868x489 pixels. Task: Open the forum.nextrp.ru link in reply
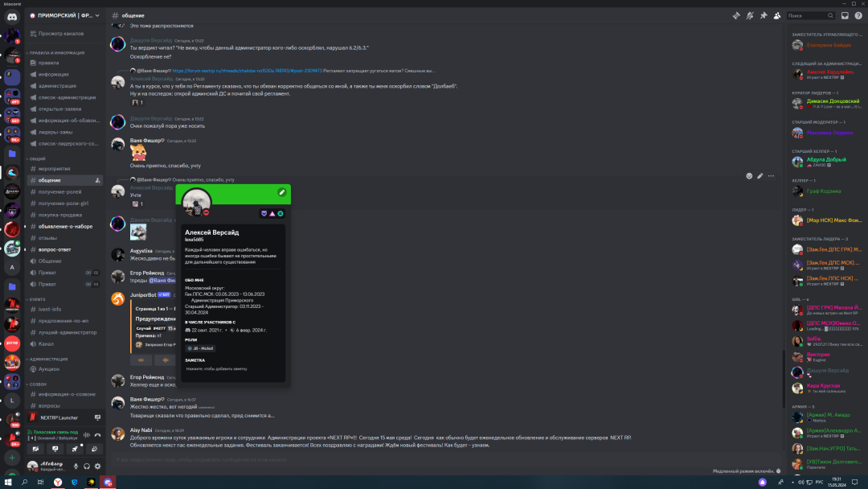(x=247, y=71)
